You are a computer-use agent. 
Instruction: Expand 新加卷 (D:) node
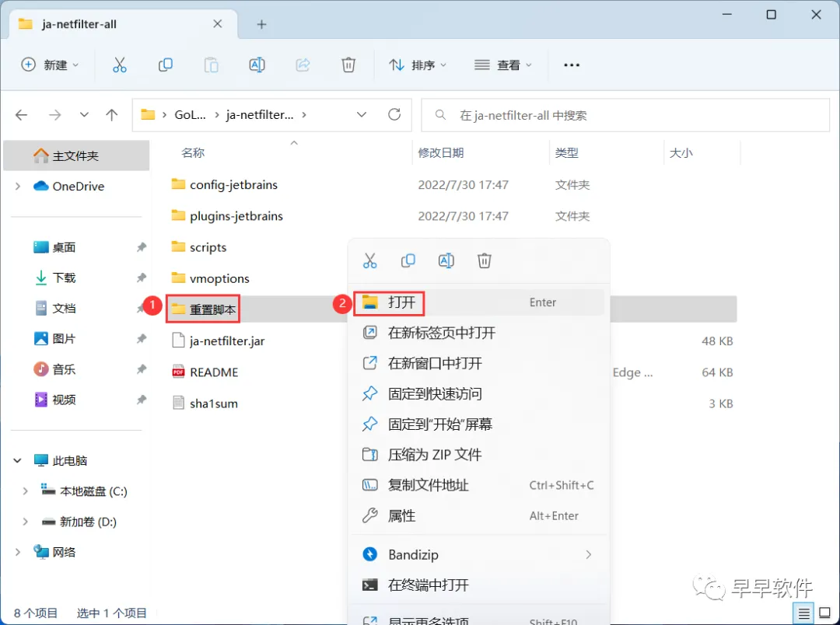coord(25,522)
